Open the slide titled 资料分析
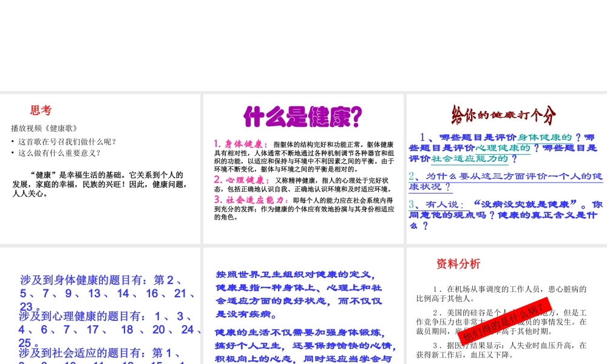Image resolution: width=607 pixels, height=364 pixels. (507, 306)
